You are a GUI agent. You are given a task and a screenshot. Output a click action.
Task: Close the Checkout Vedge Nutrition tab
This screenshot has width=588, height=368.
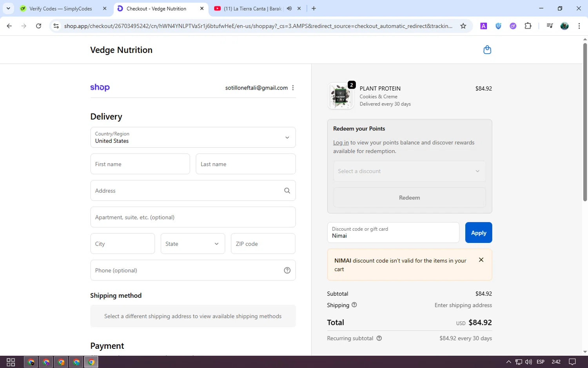[202, 8]
